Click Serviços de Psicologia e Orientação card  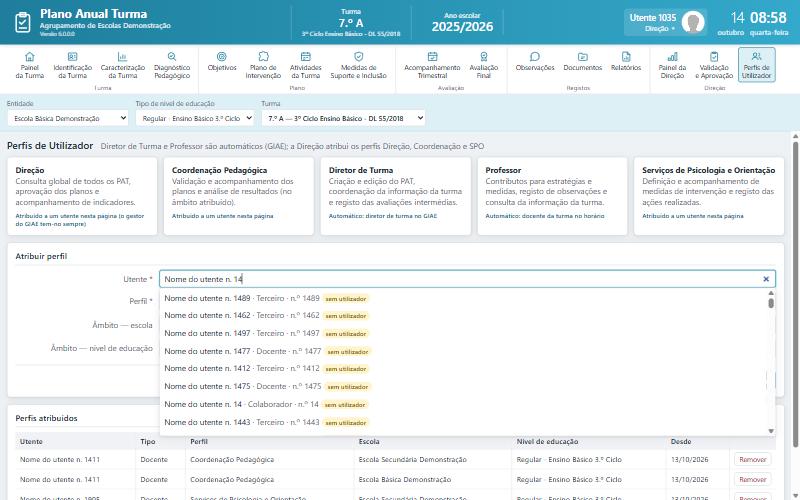(709, 196)
